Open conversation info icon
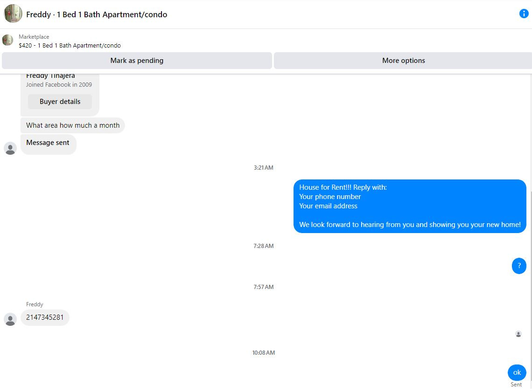 click(x=524, y=14)
